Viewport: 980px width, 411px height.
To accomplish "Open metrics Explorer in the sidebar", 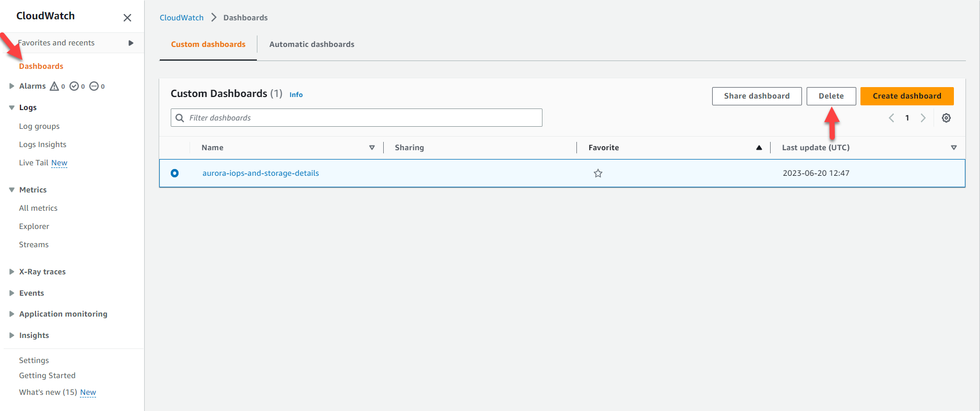I will pyautogui.click(x=34, y=226).
